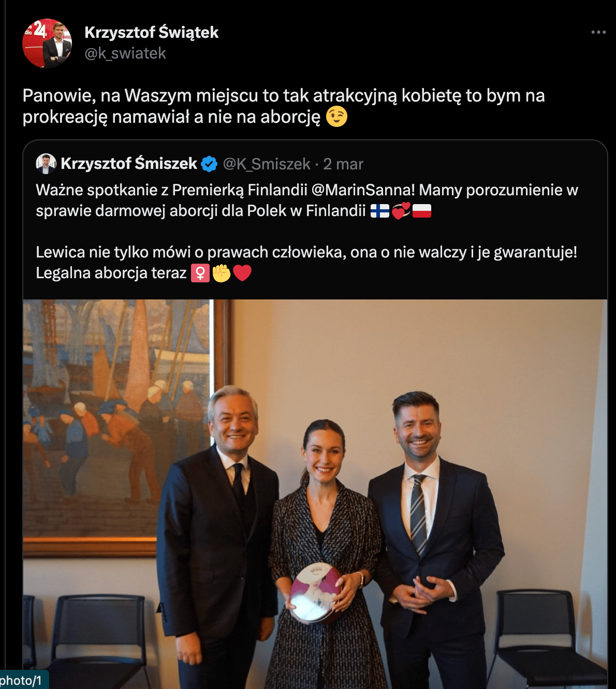The width and height of the screenshot is (616, 689).
Task: Click Krzysztof Śmiszek's small avatar
Action: tap(46, 164)
